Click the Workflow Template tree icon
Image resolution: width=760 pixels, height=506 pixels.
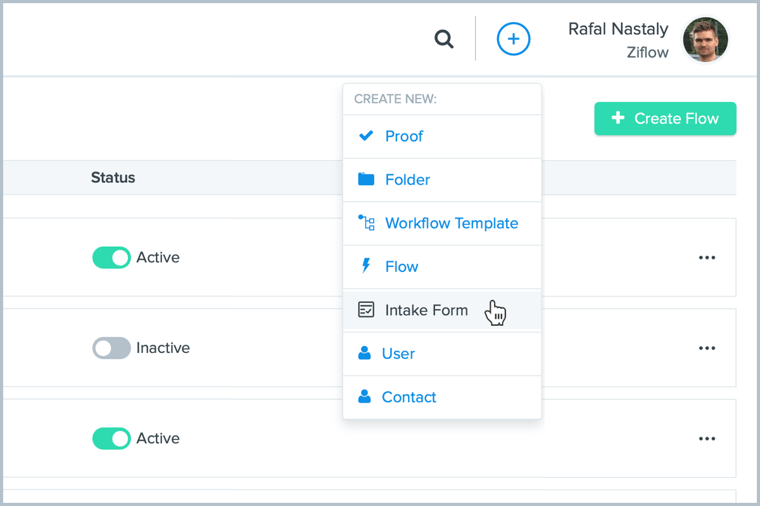pos(366,223)
